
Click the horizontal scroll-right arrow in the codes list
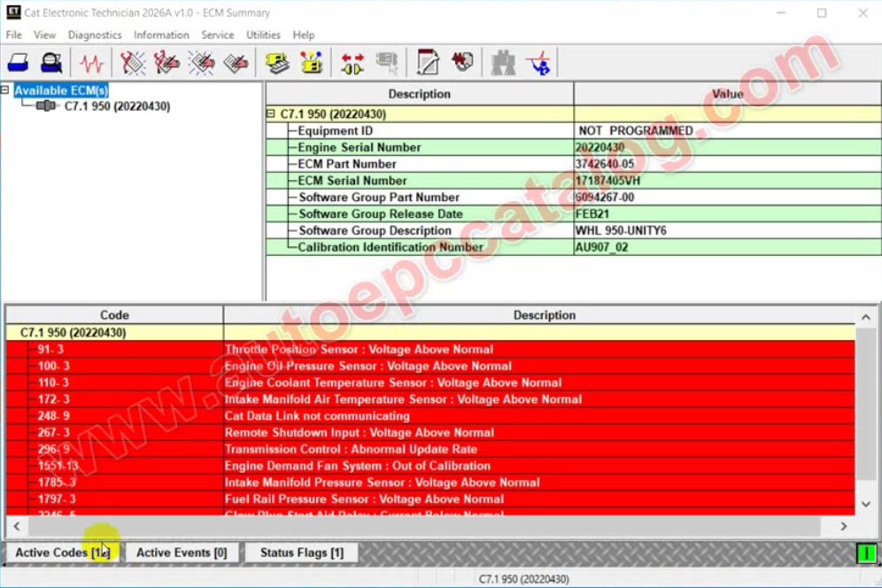pos(844,526)
